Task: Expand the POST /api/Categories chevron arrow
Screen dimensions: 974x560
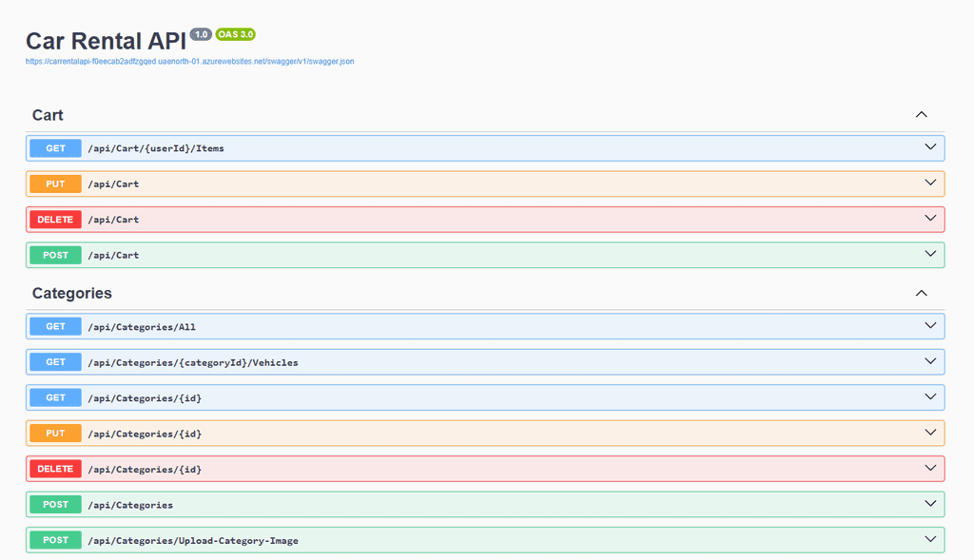Action: coord(930,504)
